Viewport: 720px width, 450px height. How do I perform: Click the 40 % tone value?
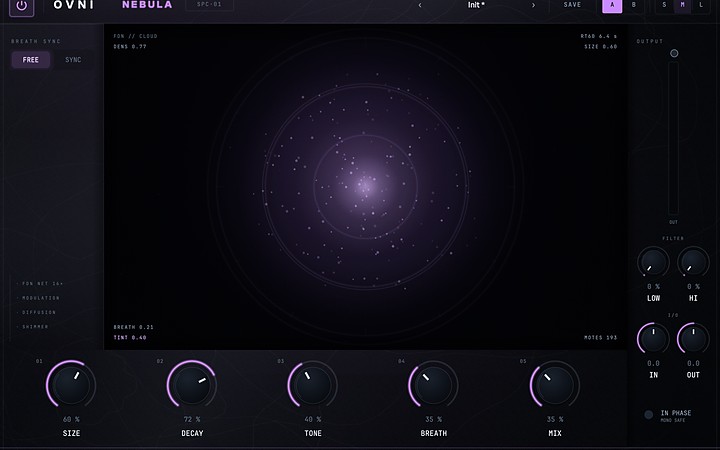[x=313, y=419]
